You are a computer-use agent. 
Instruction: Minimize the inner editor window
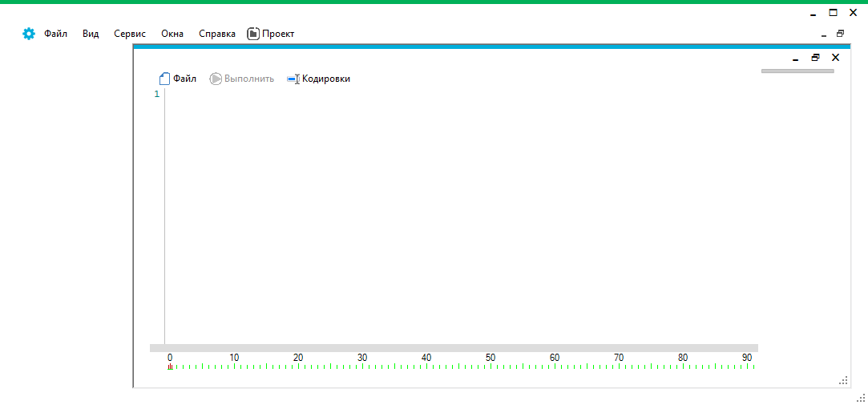point(795,58)
